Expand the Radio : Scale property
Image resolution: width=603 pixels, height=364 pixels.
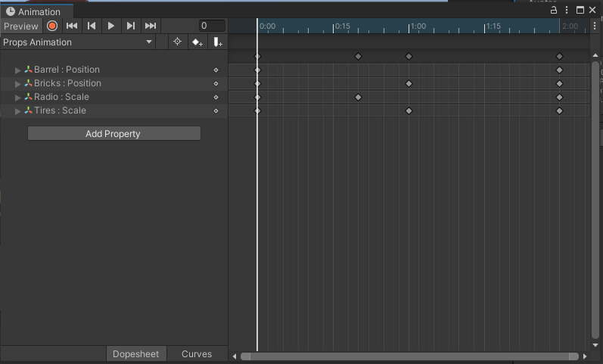[17, 98]
